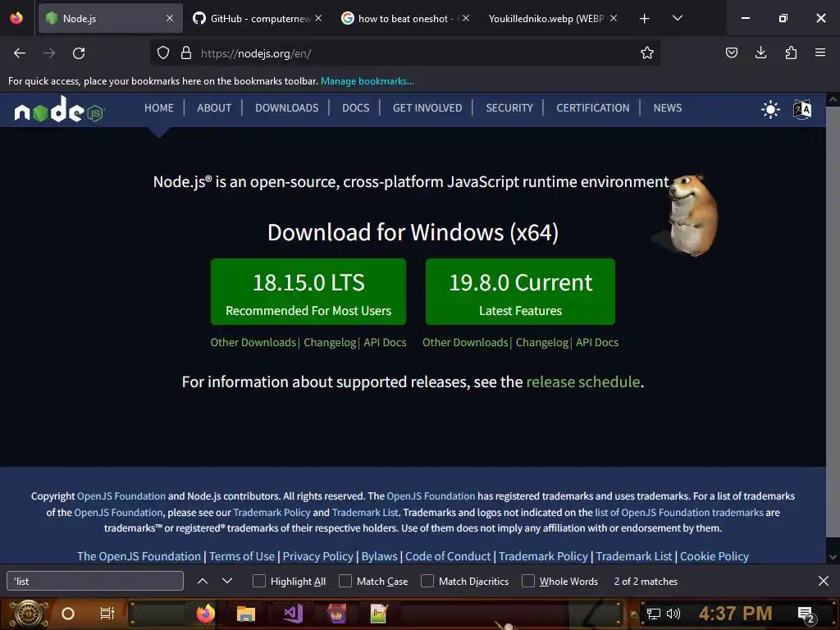Open the language translation icon
Screen dimensions: 840x630
tap(802, 109)
